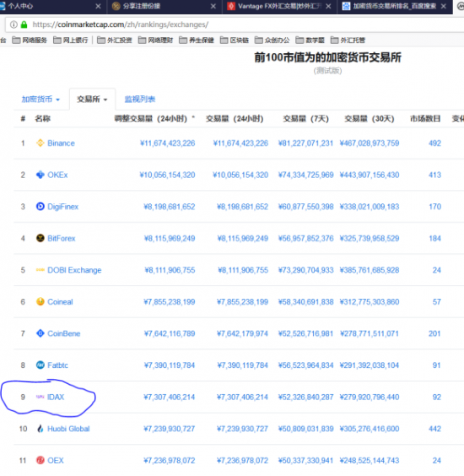Click Huobi Global market count 442
The width and height of the screenshot is (464, 476).
click(x=434, y=429)
